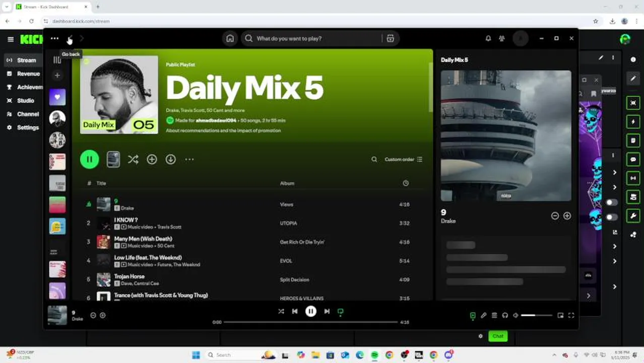Search within the playlist using magnifier icon
Image resolution: width=644 pixels, height=363 pixels.
click(374, 159)
